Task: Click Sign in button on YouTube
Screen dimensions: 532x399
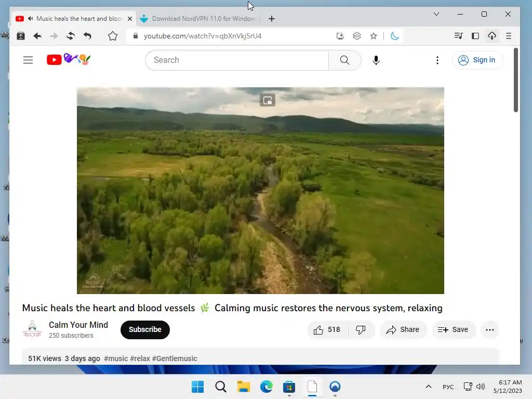Action: pos(477,60)
